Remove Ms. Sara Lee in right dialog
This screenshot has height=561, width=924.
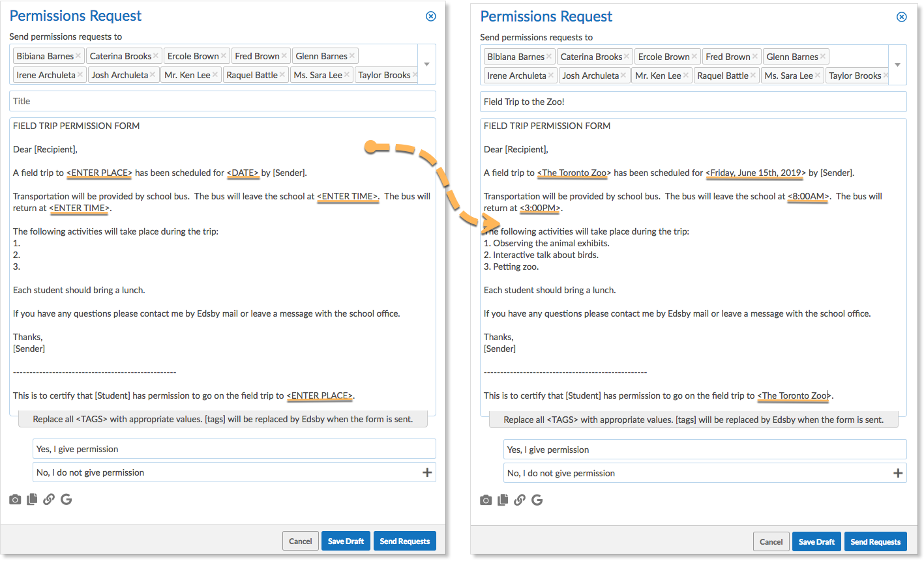[x=818, y=76]
